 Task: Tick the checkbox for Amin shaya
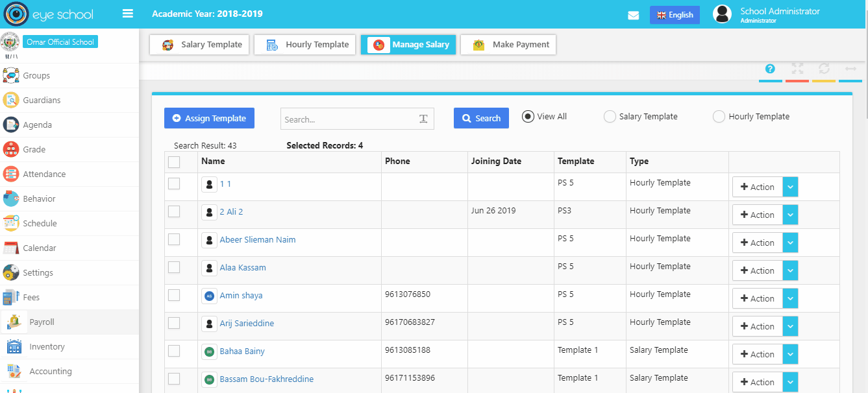click(174, 295)
